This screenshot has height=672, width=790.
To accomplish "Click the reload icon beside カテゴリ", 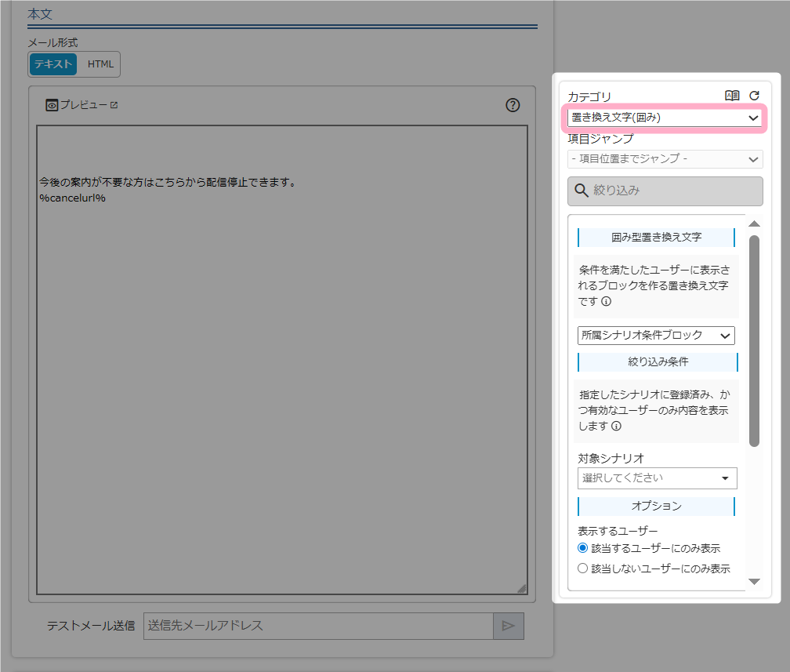I will tap(754, 96).
